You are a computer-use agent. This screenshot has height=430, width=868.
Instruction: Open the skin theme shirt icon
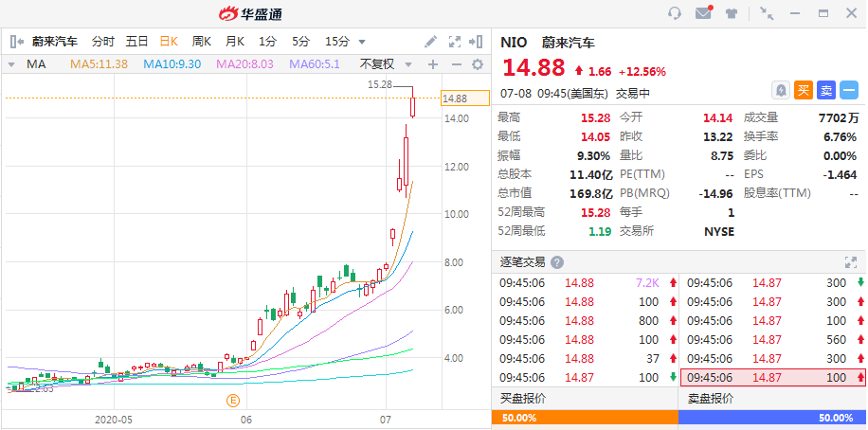coord(732,14)
